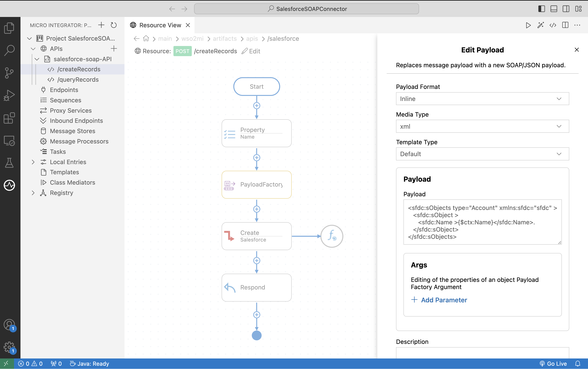Image resolution: width=588 pixels, height=369 pixels.
Task: Add a new API with plus icon
Action: [114, 49]
